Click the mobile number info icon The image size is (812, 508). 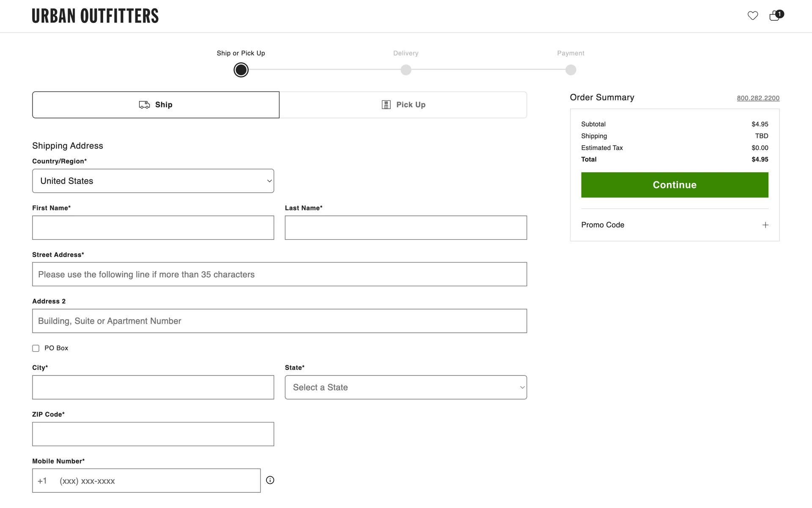click(x=270, y=480)
